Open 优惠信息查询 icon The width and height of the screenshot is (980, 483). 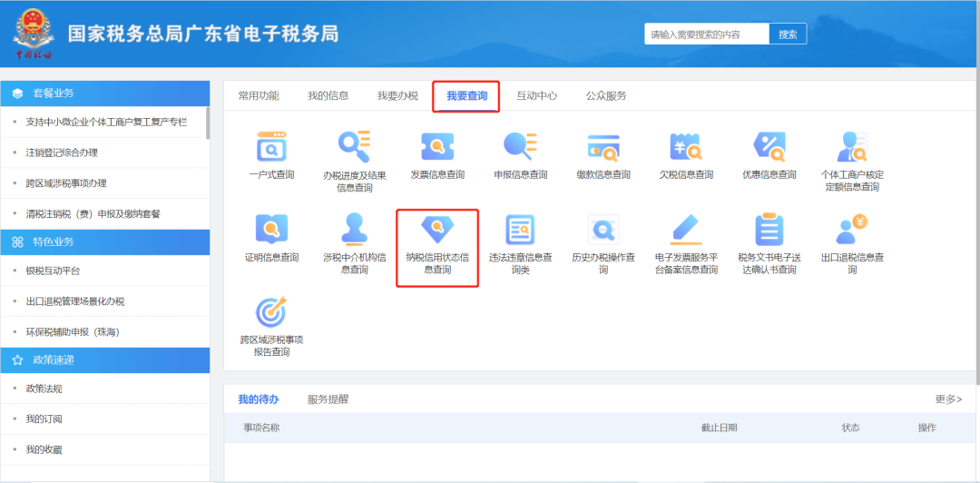(x=769, y=146)
